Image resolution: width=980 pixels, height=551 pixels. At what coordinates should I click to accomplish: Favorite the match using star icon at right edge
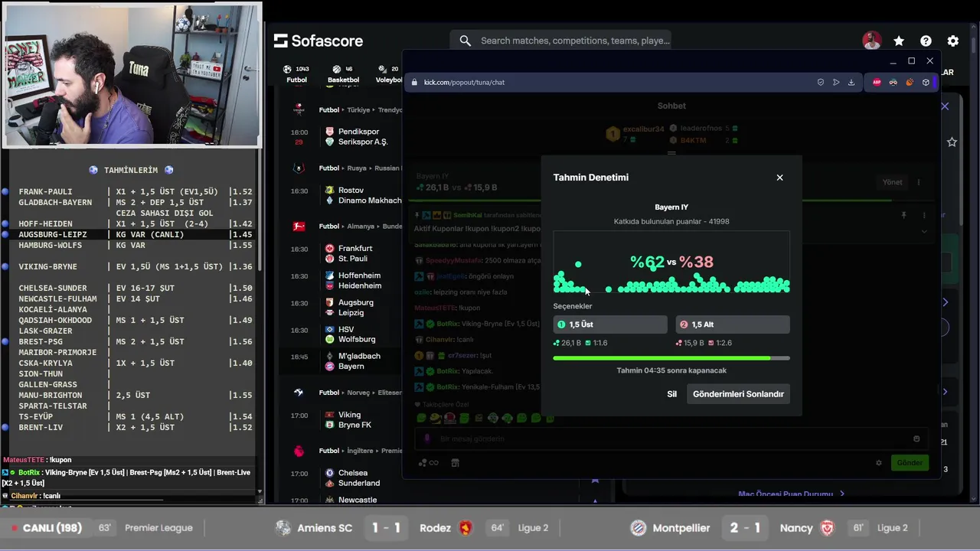point(952,142)
